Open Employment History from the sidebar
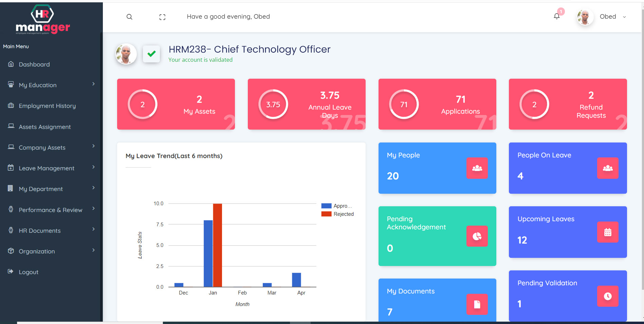 pyautogui.click(x=47, y=106)
